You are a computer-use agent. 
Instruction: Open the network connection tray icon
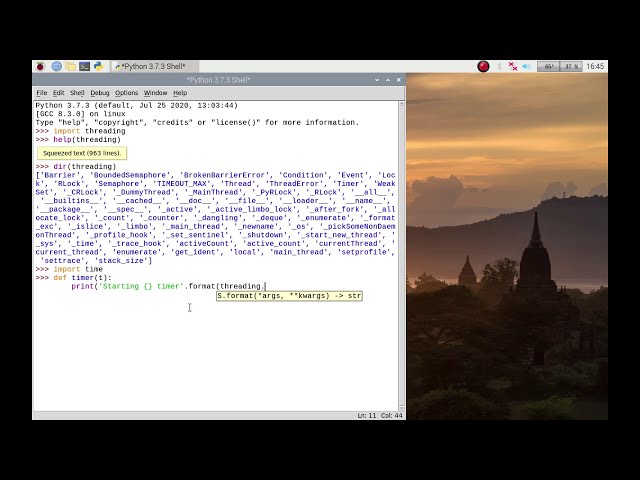[x=513, y=66]
